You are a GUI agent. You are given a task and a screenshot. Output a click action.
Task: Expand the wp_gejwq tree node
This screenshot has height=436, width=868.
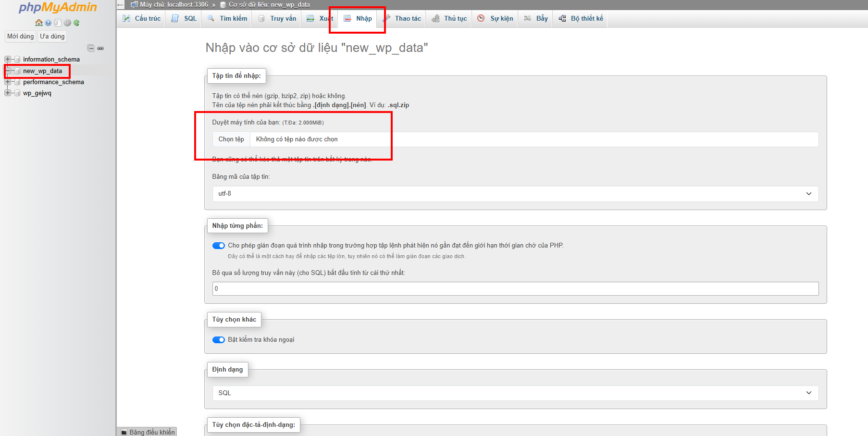[x=8, y=93]
